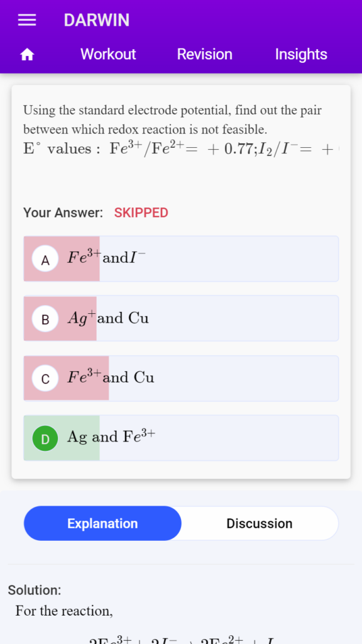Open the hamburger menu icon
The width and height of the screenshot is (362, 644).
click(x=27, y=20)
